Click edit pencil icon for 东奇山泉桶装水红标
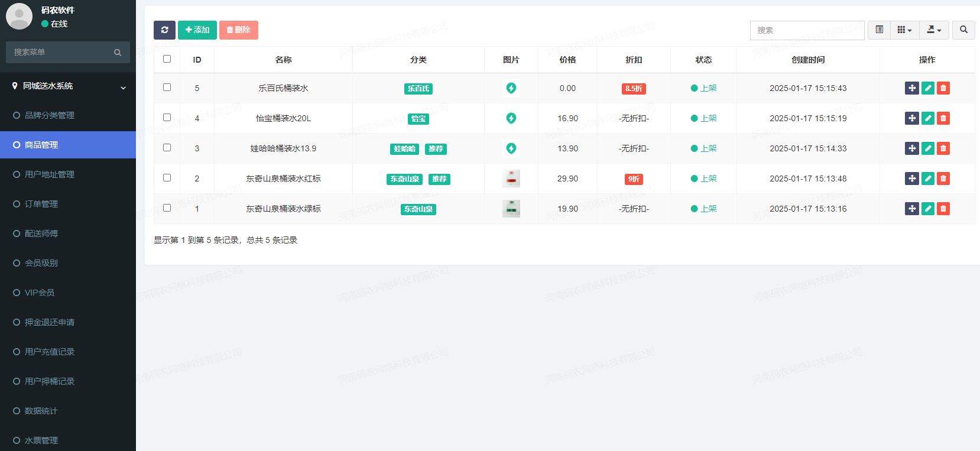This screenshot has height=451, width=980. [x=928, y=179]
